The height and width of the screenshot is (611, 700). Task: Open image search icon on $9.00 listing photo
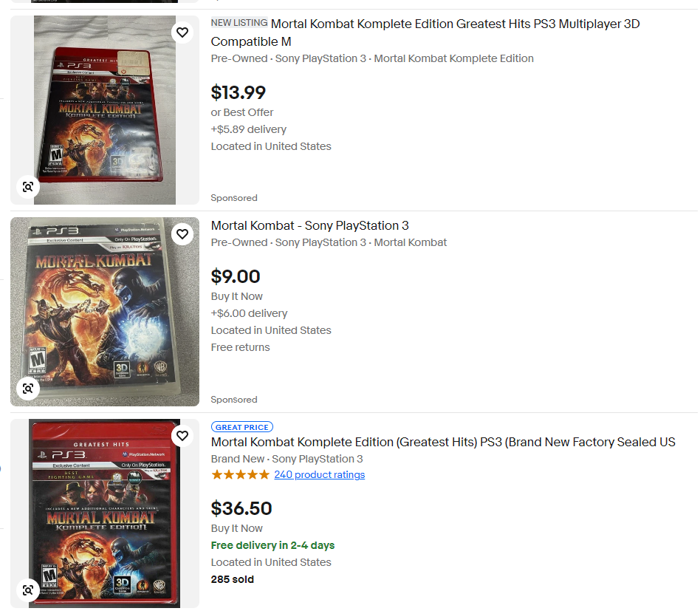click(27, 389)
